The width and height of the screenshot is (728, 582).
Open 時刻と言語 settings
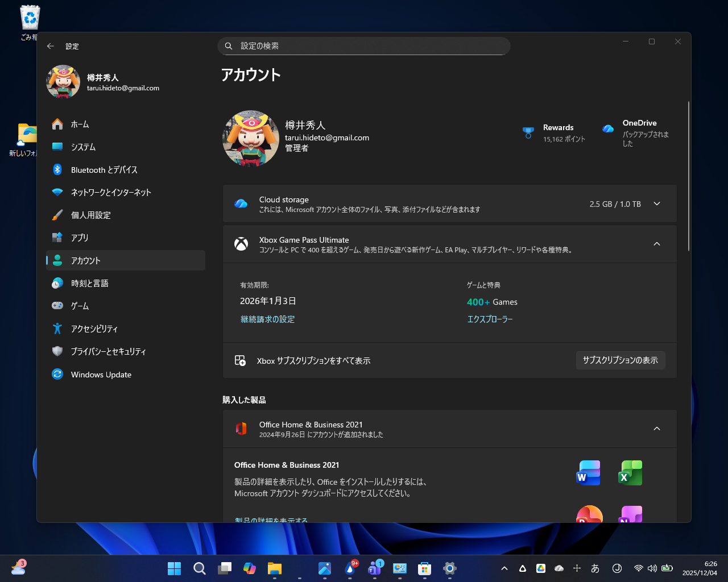[x=126, y=283]
